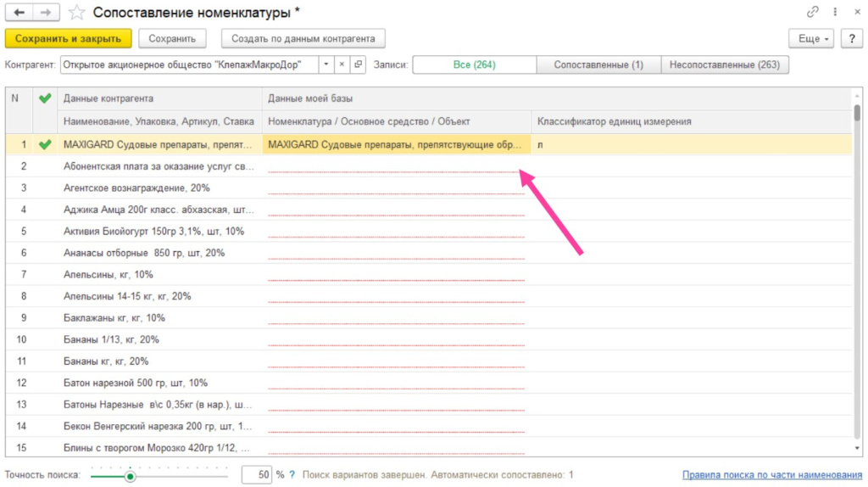Copy the form link via the chain icon

(813, 13)
